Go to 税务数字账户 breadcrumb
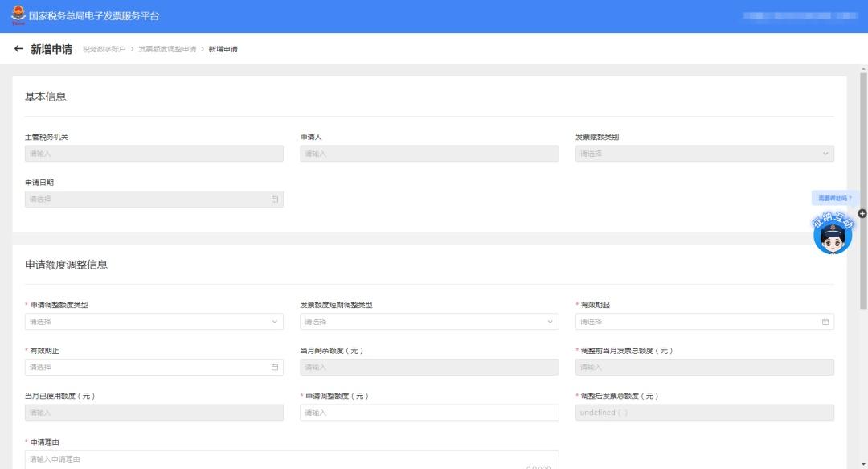 104,49
